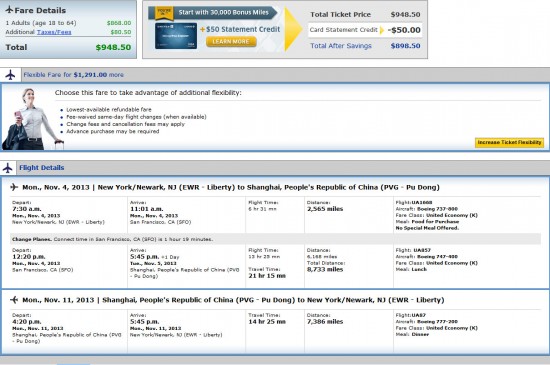Click the Flight Details section header
This screenshot has width=550, height=365.
[x=42, y=168]
